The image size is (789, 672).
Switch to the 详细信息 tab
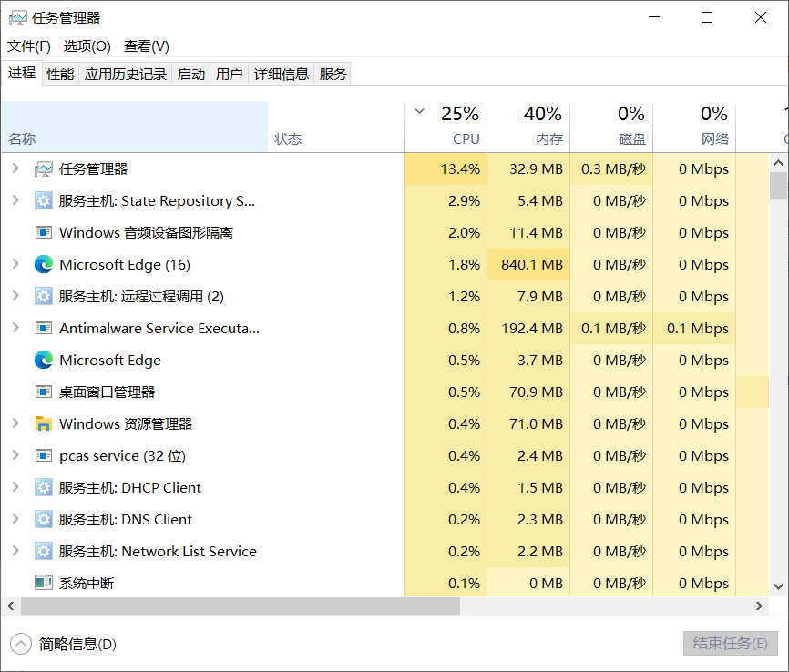[x=281, y=75]
